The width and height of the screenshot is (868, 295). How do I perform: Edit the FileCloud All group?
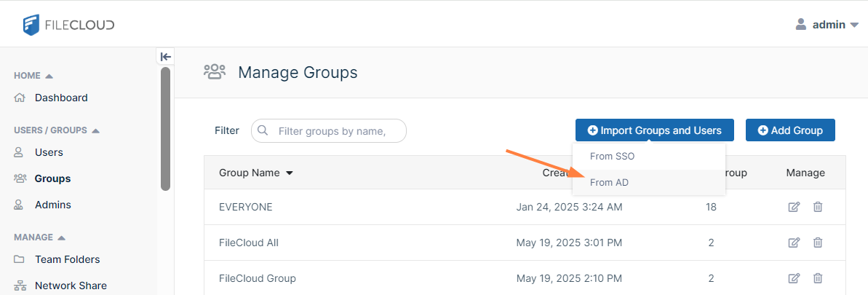[794, 243]
